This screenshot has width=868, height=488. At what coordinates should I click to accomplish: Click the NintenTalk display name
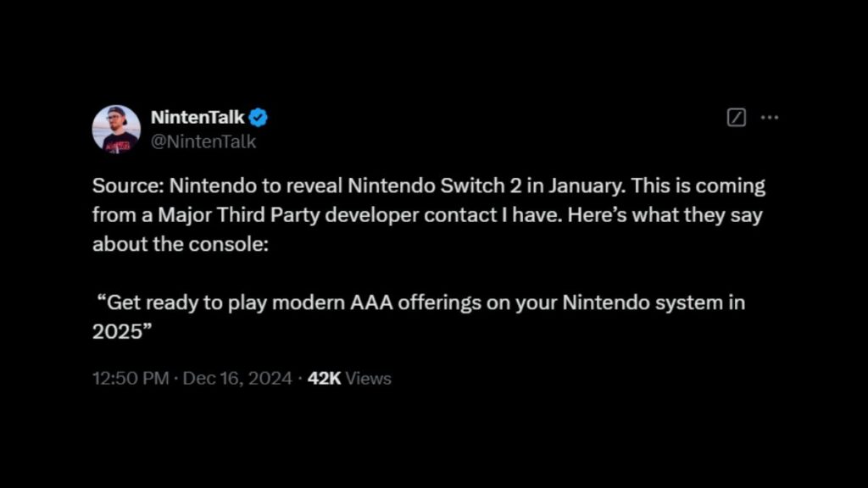pyautogui.click(x=198, y=118)
